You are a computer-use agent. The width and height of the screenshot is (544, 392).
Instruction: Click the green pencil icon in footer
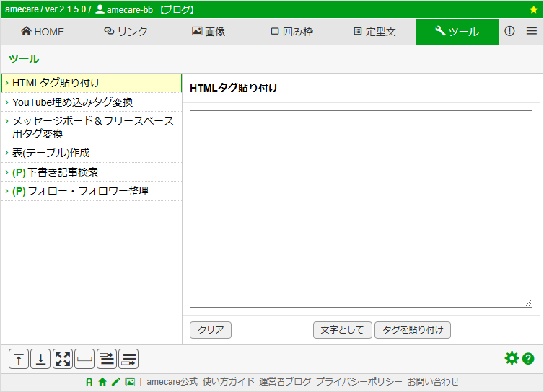[115, 382]
